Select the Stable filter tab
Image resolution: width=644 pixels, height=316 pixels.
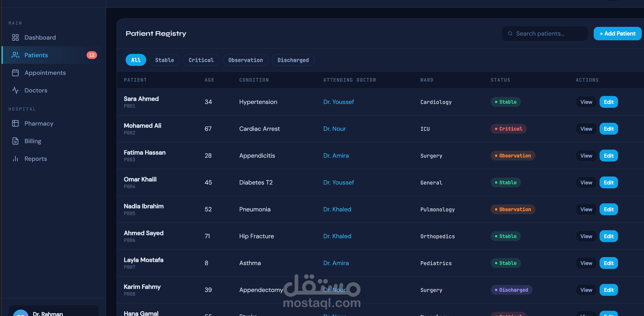tap(164, 60)
